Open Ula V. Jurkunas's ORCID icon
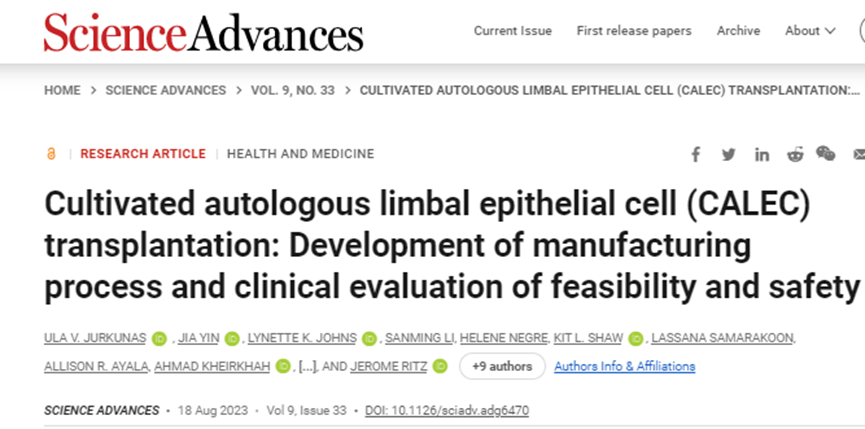The image size is (865, 429). pyautogui.click(x=159, y=339)
